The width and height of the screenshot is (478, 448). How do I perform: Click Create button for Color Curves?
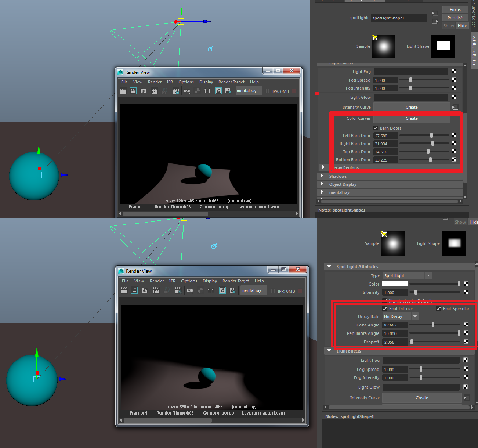(412, 118)
